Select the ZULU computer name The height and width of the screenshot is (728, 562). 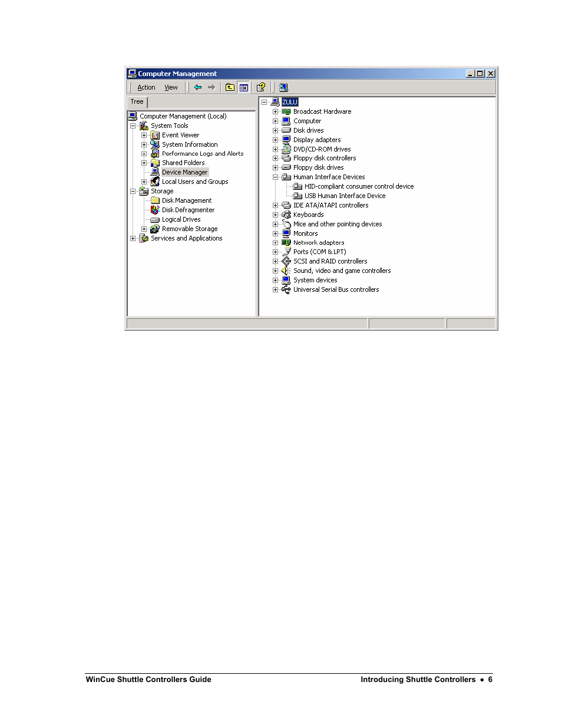coord(290,102)
